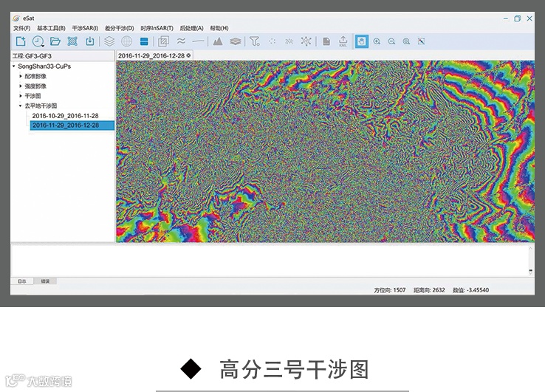Viewport: 545px width, 392px height.
Task: Minimize the eSat window
Action: (506, 18)
